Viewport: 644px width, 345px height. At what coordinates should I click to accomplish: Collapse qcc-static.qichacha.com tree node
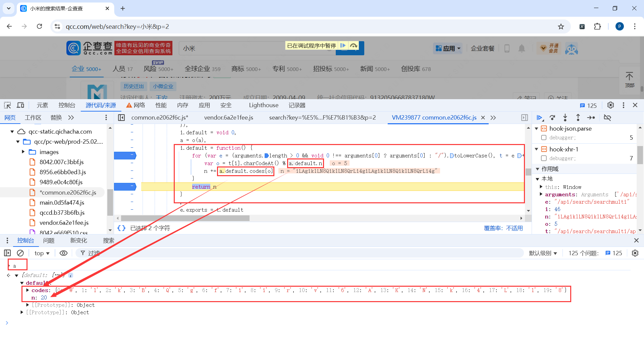click(x=12, y=132)
